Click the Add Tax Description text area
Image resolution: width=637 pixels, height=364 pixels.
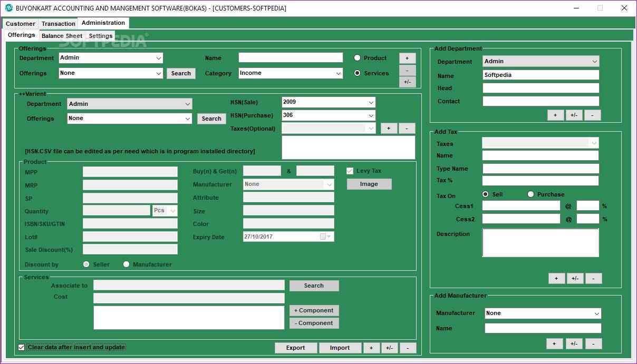[x=541, y=243]
